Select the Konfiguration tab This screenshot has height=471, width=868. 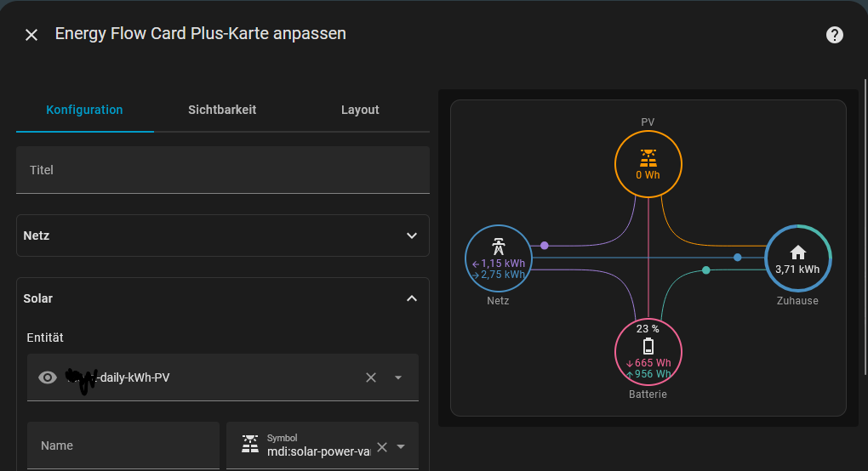pos(84,110)
